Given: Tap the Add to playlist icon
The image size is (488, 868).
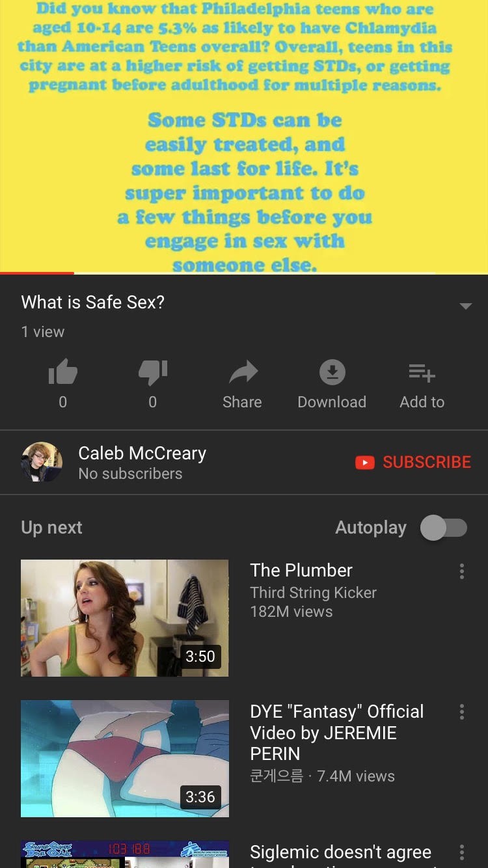Looking at the screenshot, I should (x=422, y=373).
